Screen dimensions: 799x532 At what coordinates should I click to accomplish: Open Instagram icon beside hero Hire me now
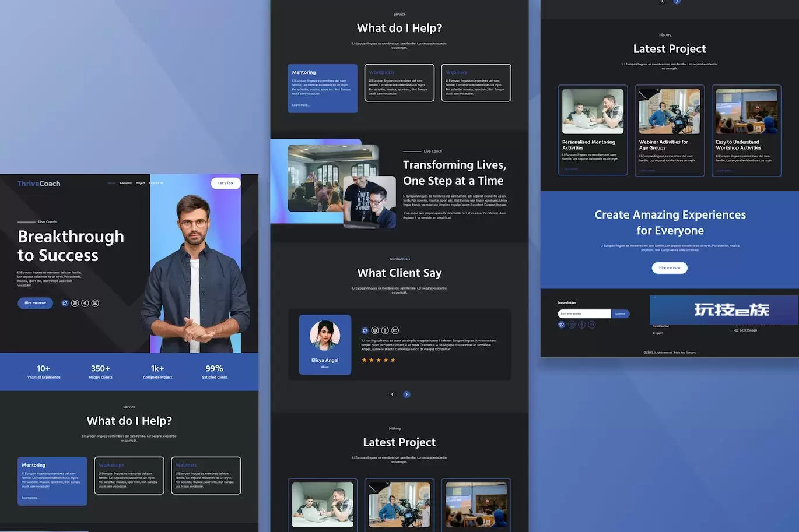[x=75, y=303]
